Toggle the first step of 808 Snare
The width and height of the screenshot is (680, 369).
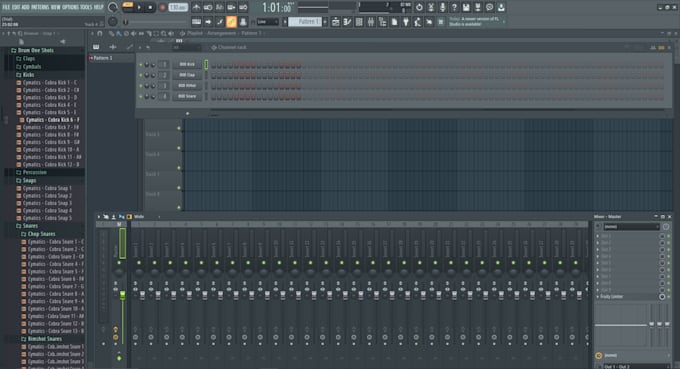213,98
